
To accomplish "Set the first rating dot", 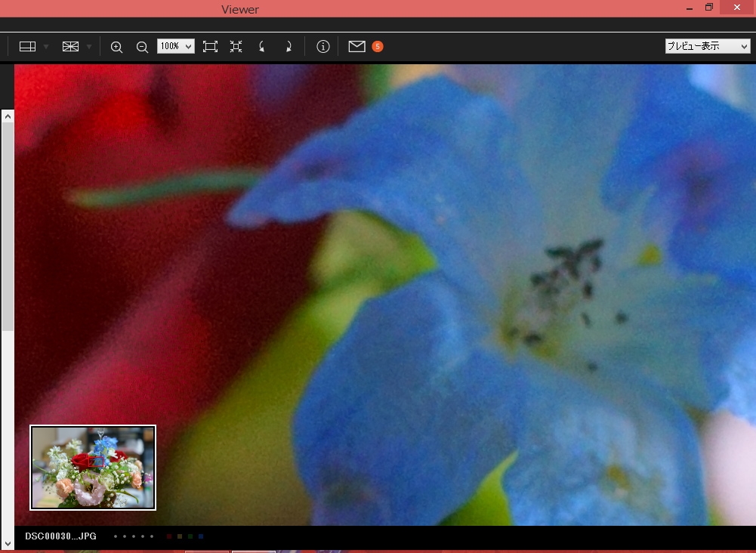I will pyautogui.click(x=116, y=536).
